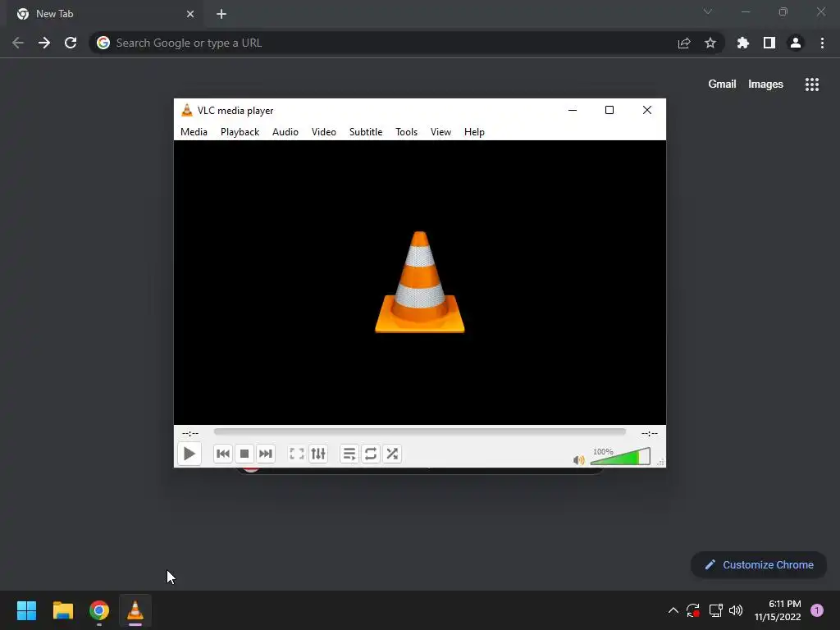Open the VLC playlist view
Viewport: 840px width, 630px height.
point(349,454)
